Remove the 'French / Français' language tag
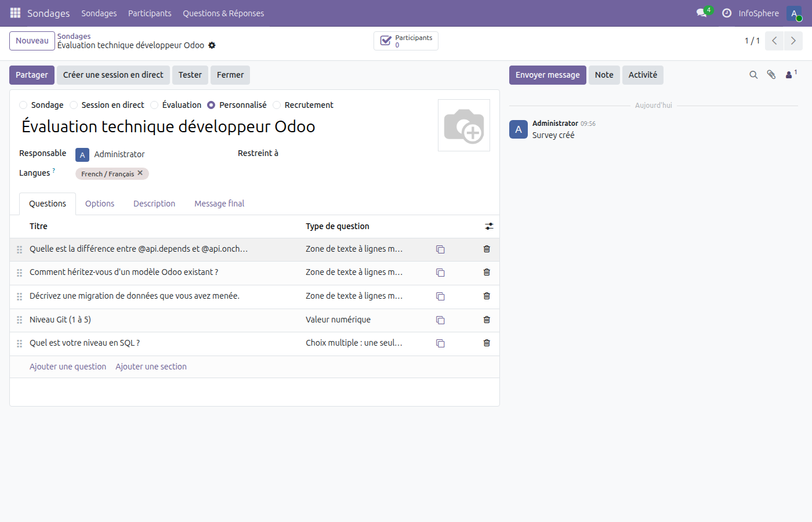 pyautogui.click(x=140, y=173)
